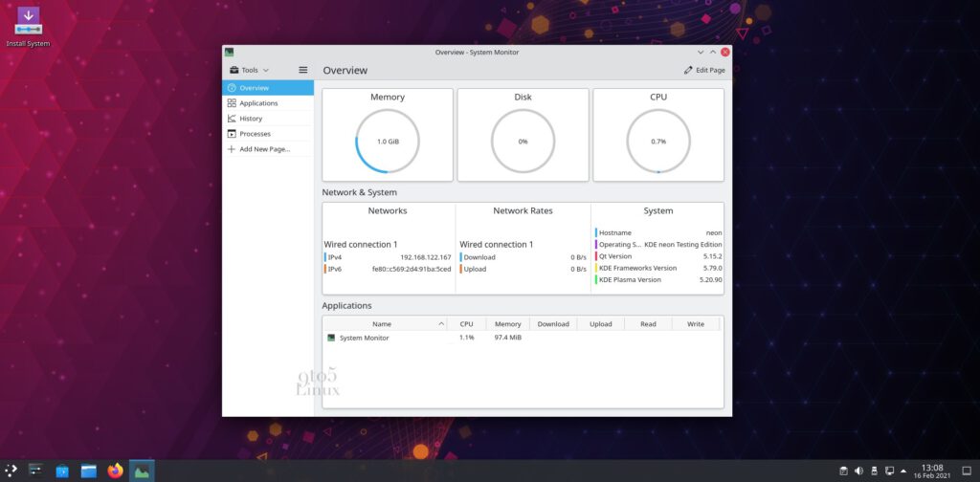Click the Memory usage circular gauge
The image size is (980, 482).
pyautogui.click(x=388, y=141)
